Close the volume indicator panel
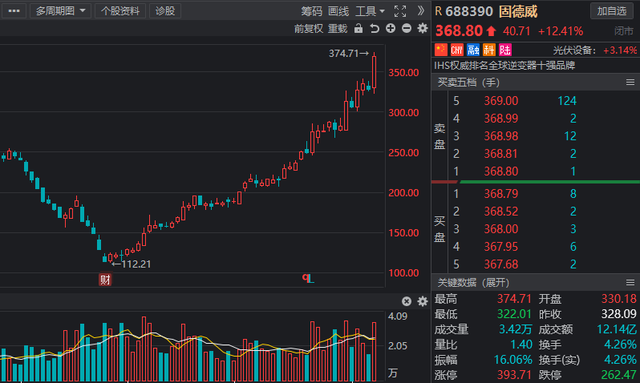The image size is (640, 383). [x=407, y=301]
